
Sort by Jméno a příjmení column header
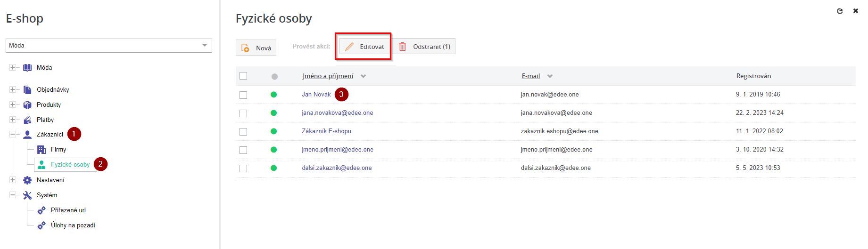[x=328, y=76]
